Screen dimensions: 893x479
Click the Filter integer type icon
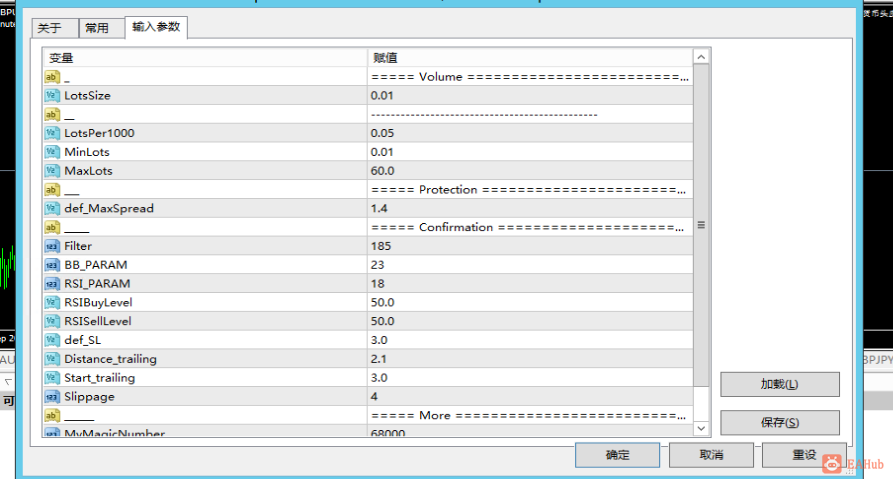click(x=52, y=246)
